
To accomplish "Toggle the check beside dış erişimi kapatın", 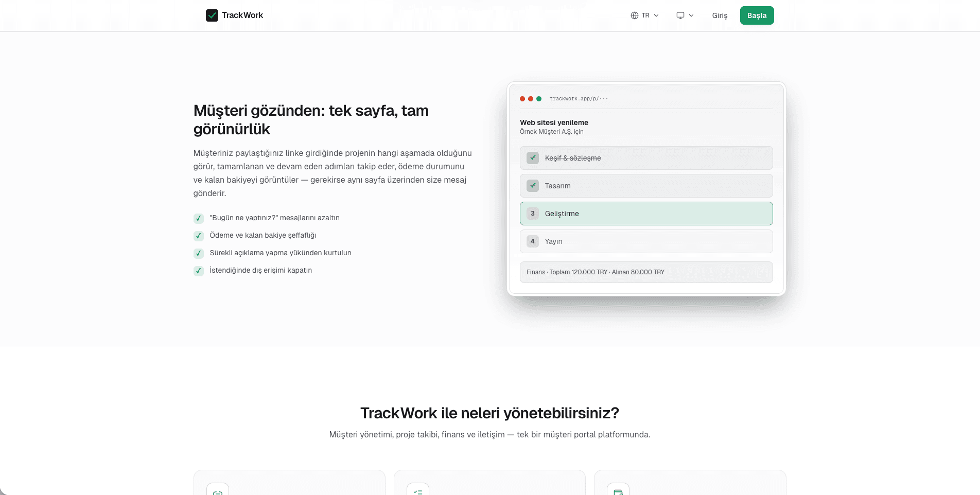I will click(199, 271).
